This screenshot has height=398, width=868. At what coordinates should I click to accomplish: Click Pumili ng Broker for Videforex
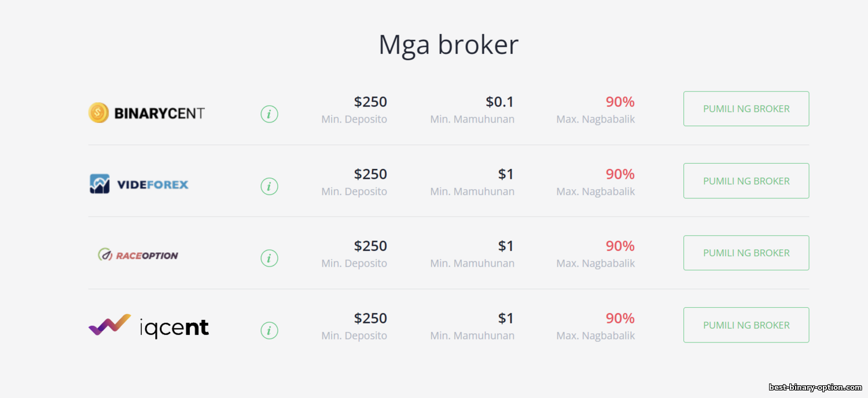pos(746,180)
